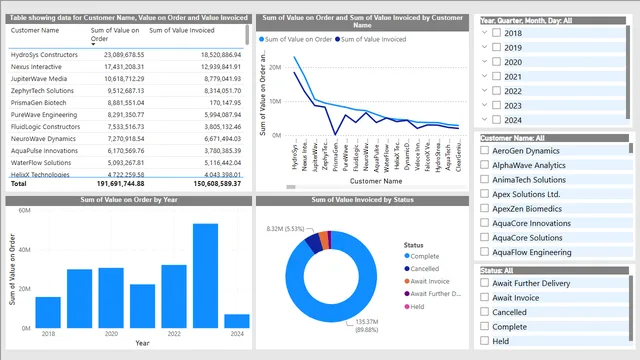The width and height of the screenshot is (640, 360).
Task: Click the value 170,147.95 in the table
Action: point(225,103)
